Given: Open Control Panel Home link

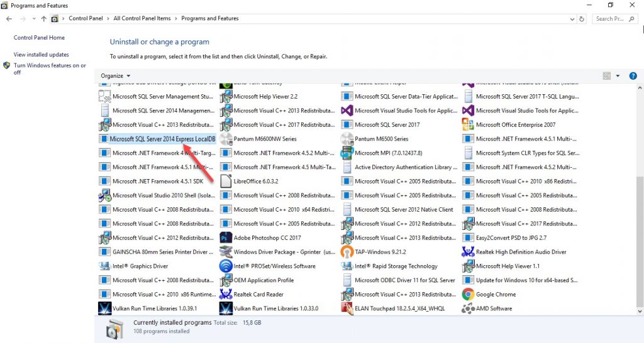Looking at the screenshot, I should click(39, 37).
